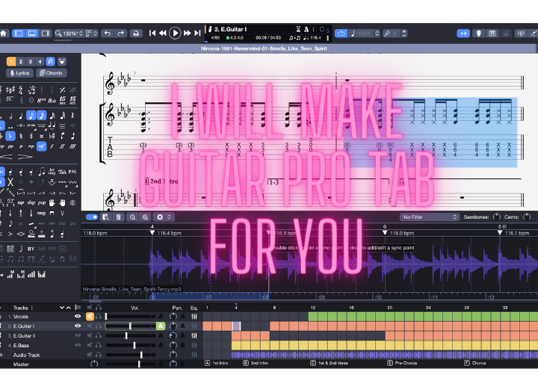Image resolution: width=538 pixels, height=392 pixels.
Task: Toggle the bottom panel display
Action: [x=32, y=34]
